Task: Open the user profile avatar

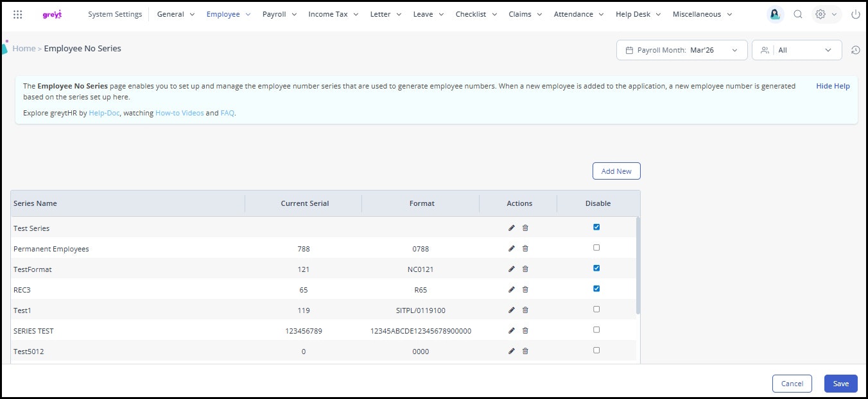Action: point(775,14)
